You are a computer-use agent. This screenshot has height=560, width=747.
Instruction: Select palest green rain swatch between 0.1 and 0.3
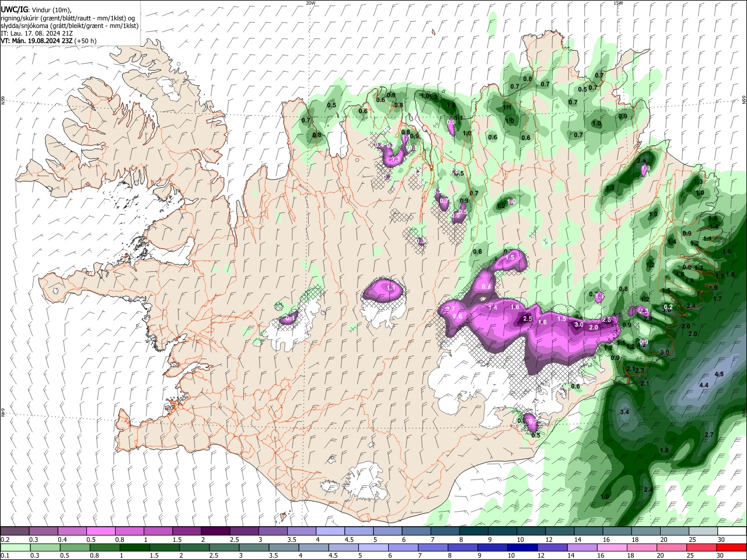pyautogui.click(x=15, y=548)
